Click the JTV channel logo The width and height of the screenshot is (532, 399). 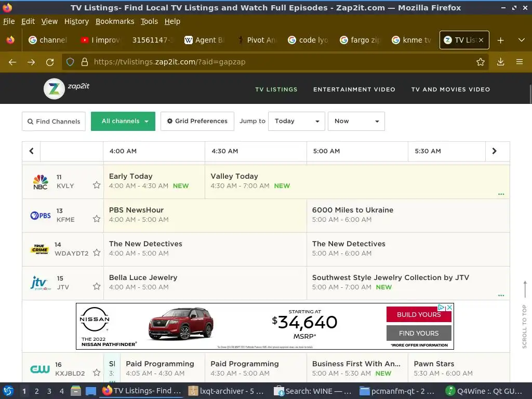coord(41,283)
